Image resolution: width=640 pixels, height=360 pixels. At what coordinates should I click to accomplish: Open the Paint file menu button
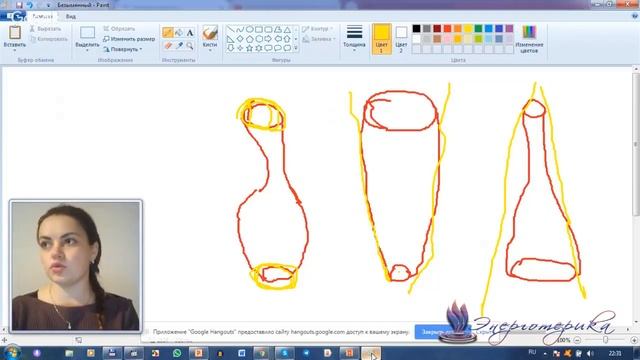click(x=13, y=16)
